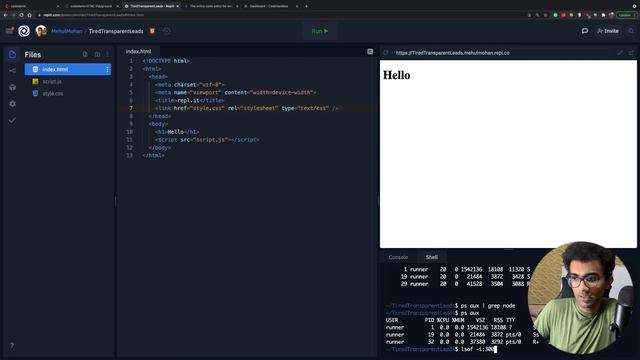Select index.html in file tree
Screen dimensions: 640x360
[x=68, y=69]
